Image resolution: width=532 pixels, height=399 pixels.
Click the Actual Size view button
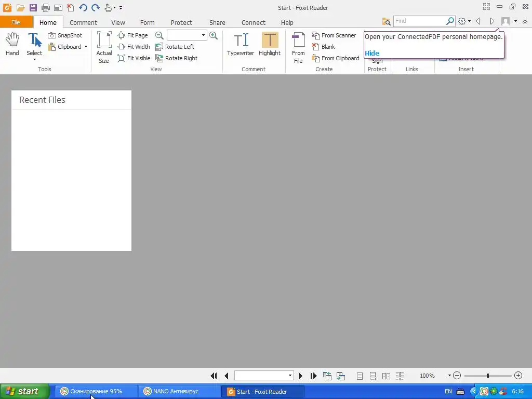(x=104, y=47)
